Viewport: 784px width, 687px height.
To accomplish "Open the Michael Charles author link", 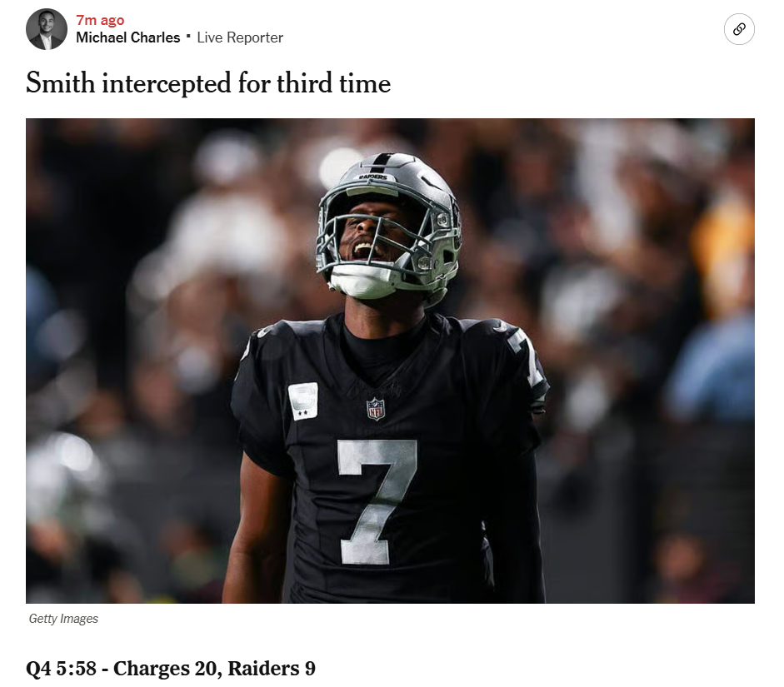I will (128, 37).
